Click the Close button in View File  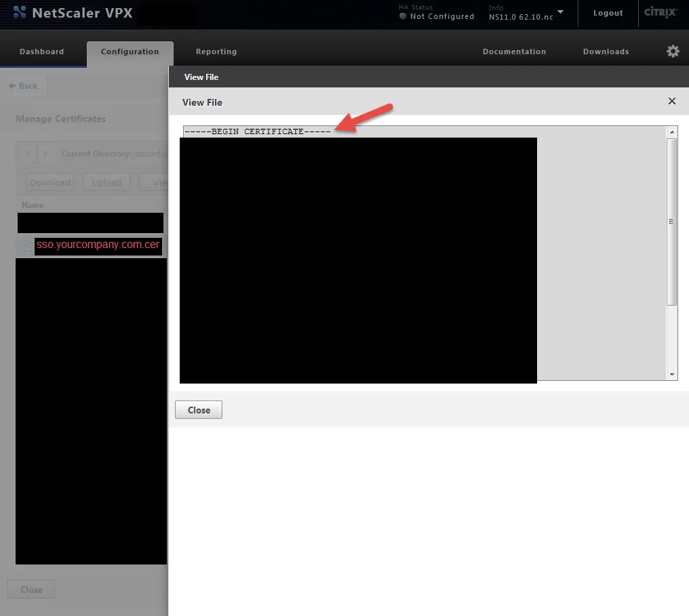click(x=199, y=409)
